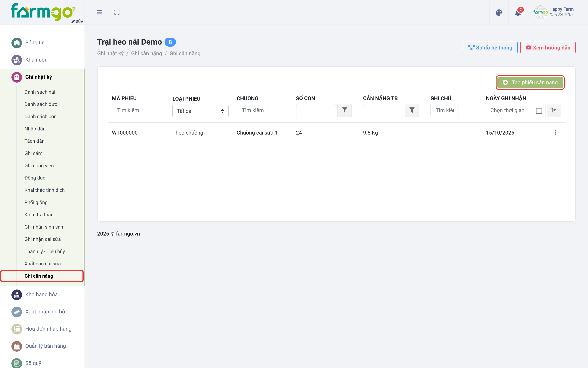Image resolution: width=588 pixels, height=368 pixels.
Task: Open the Sổ quỹ ledger icon
Action: pyautogui.click(x=17, y=363)
